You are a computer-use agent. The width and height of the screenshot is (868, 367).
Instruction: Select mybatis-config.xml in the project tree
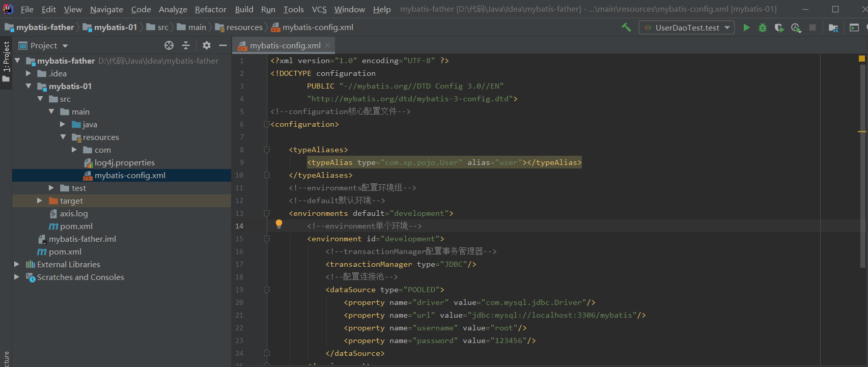pyautogui.click(x=125, y=175)
